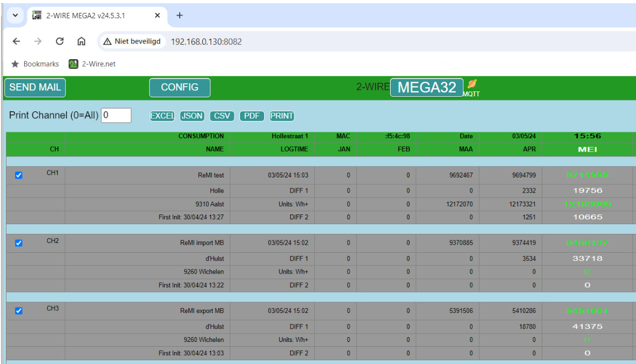This screenshot has width=636, height=364.
Task: Reload the page with the refresh icon
Action: tap(60, 41)
